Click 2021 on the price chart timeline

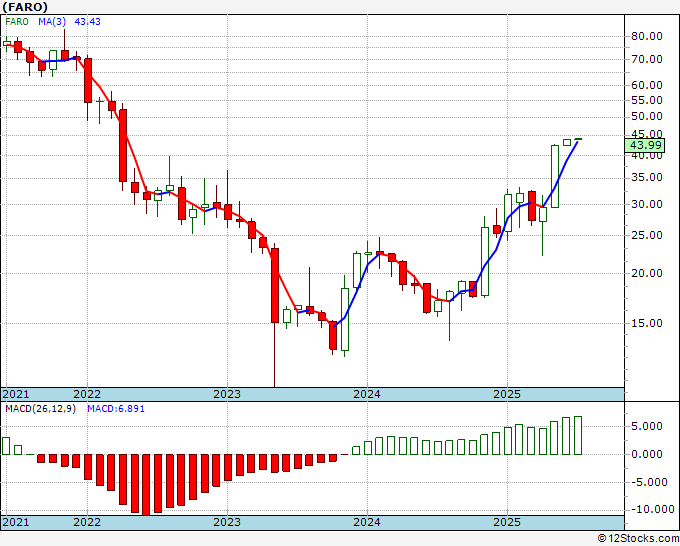click(x=16, y=394)
